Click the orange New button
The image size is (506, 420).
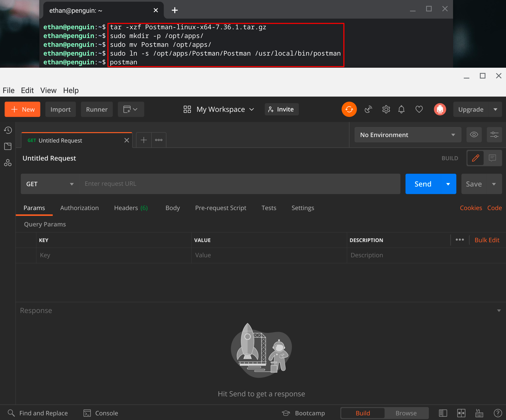click(22, 109)
